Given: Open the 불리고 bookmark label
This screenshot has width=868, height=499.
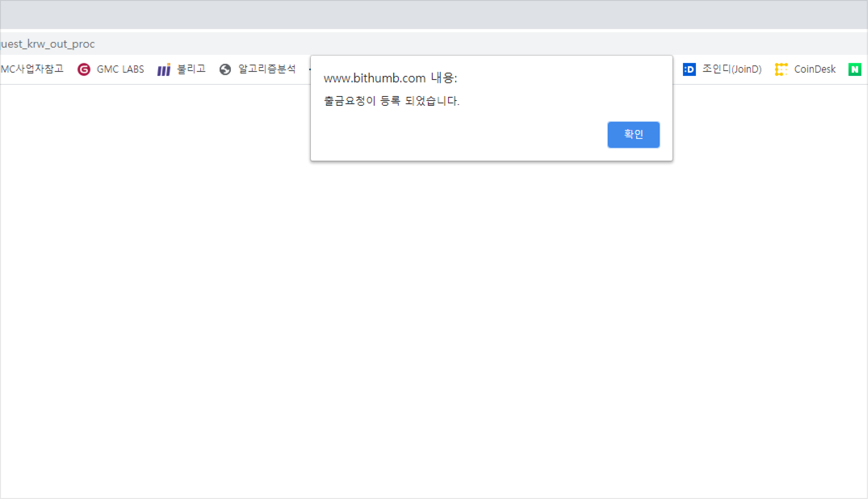Looking at the screenshot, I should pos(191,70).
